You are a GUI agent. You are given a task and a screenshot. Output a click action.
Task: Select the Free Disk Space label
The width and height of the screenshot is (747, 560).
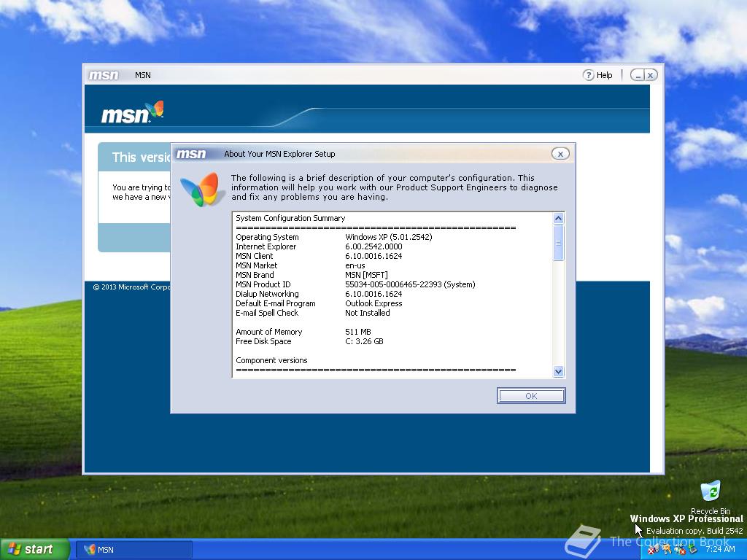[x=263, y=341]
